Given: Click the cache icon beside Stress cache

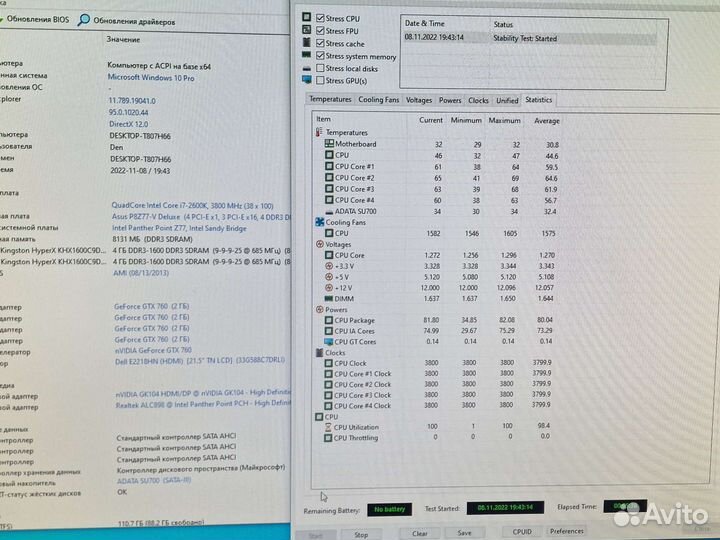Looking at the screenshot, I should tap(306, 42).
